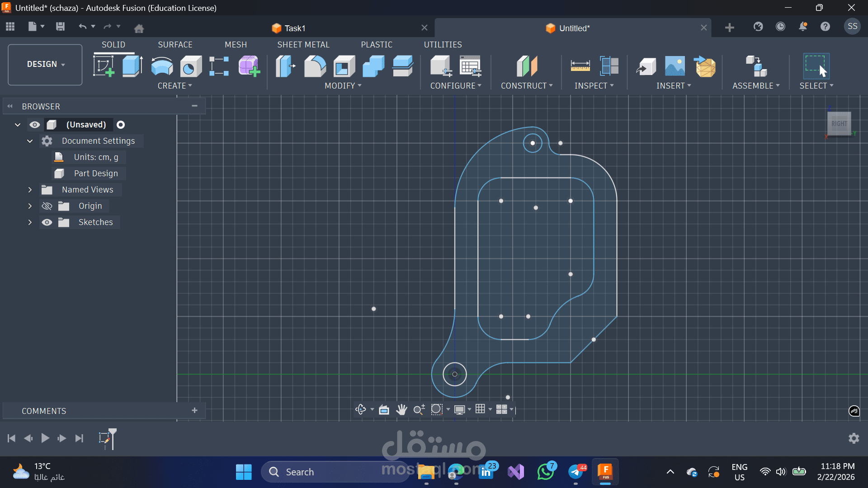This screenshot has width=868, height=488.
Task: Click the Combine tool in Modify
Action: pos(373,66)
